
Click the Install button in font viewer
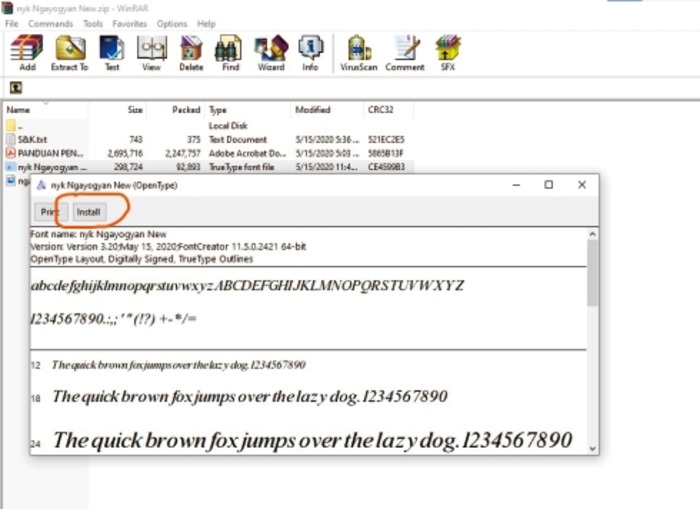89,212
